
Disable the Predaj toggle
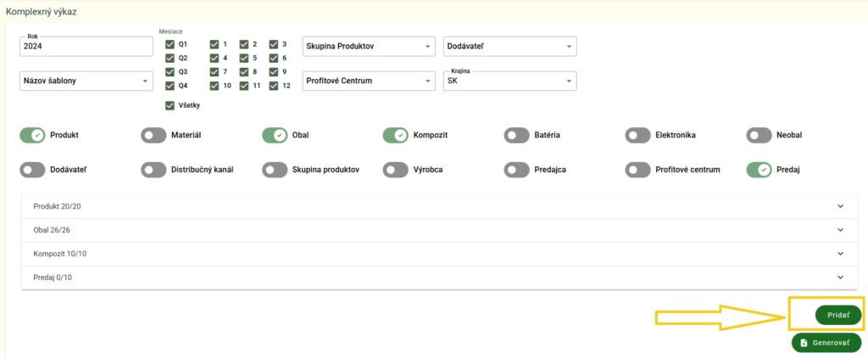[x=759, y=170]
